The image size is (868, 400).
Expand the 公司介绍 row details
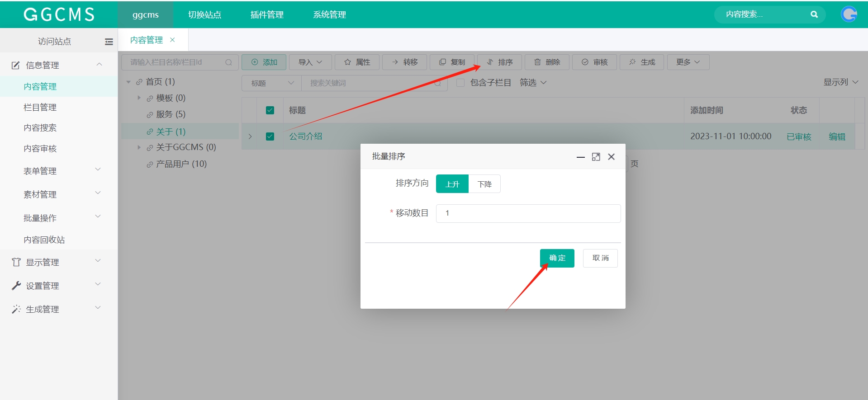click(250, 136)
